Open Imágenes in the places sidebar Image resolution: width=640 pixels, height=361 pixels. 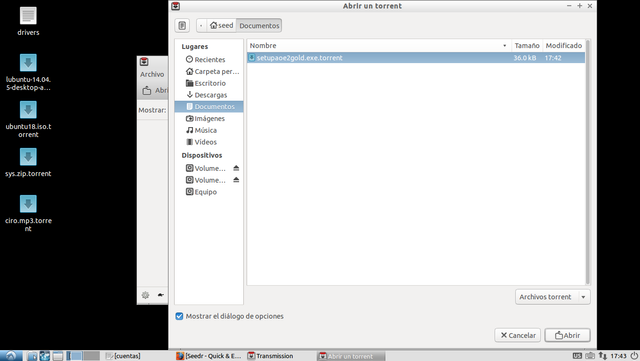click(209, 118)
